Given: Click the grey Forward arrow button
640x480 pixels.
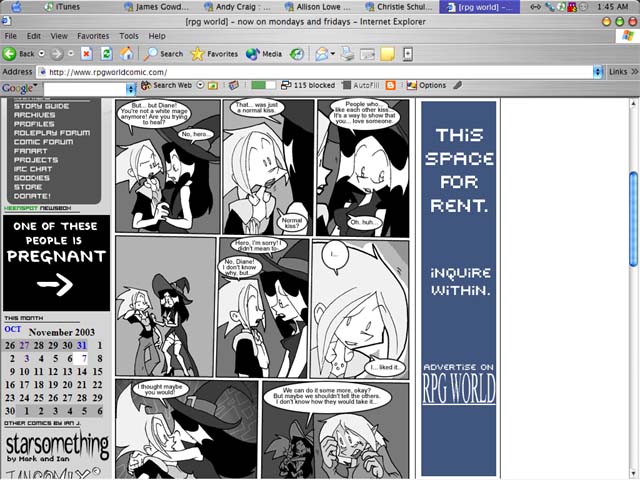Looking at the screenshot, I should [x=57, y=54].
